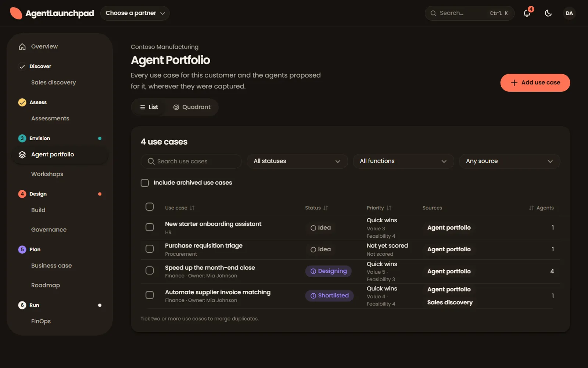
Task: Open the notifications bell
Action: (527, 13)
